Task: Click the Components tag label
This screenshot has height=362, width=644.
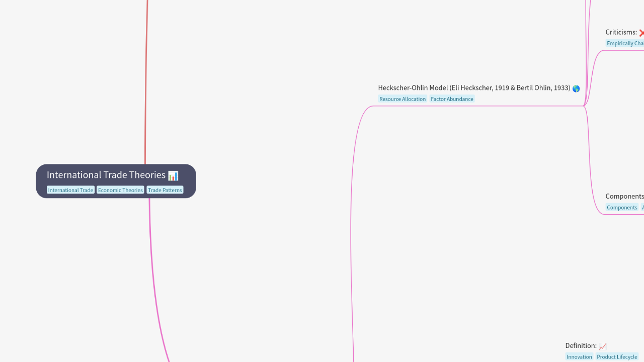Action: [x=622, y=208]
